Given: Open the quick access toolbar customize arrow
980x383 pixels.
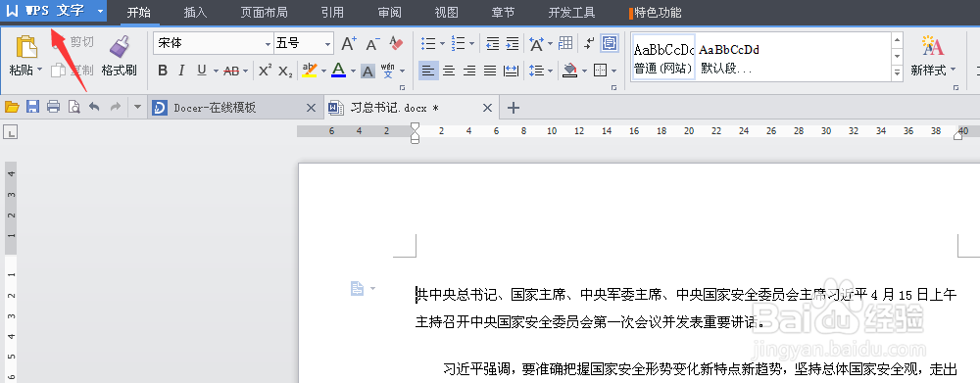Looking at the screenshot, I should click(138, 108).
